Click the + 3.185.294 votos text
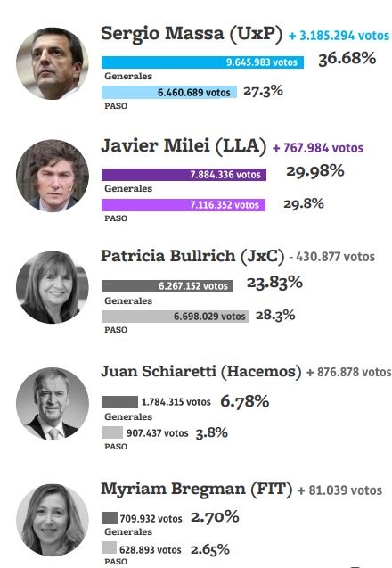This screenshot has width=392, height=568. click(339, 36)
